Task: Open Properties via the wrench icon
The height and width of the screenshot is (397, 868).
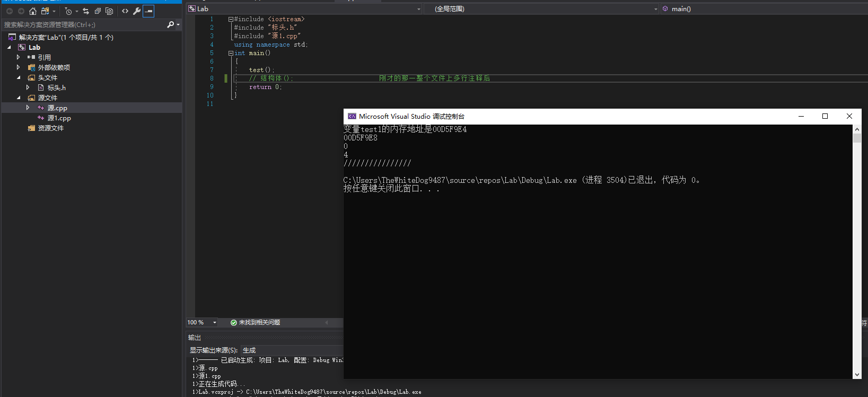Action: 137,11
